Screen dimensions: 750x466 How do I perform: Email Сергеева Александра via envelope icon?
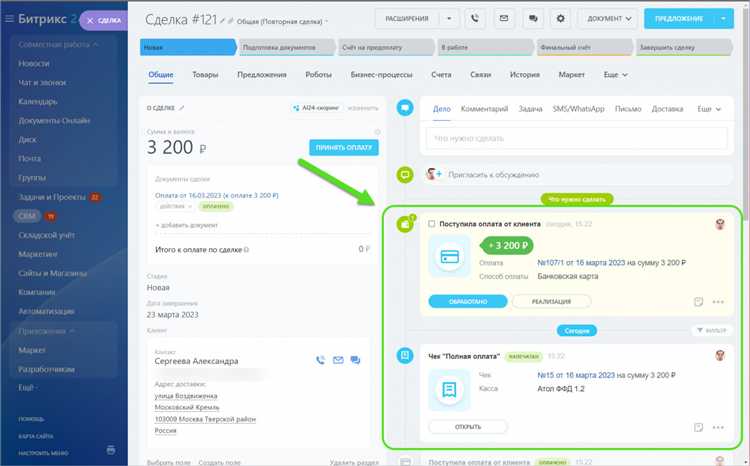(x=338, y=360)
